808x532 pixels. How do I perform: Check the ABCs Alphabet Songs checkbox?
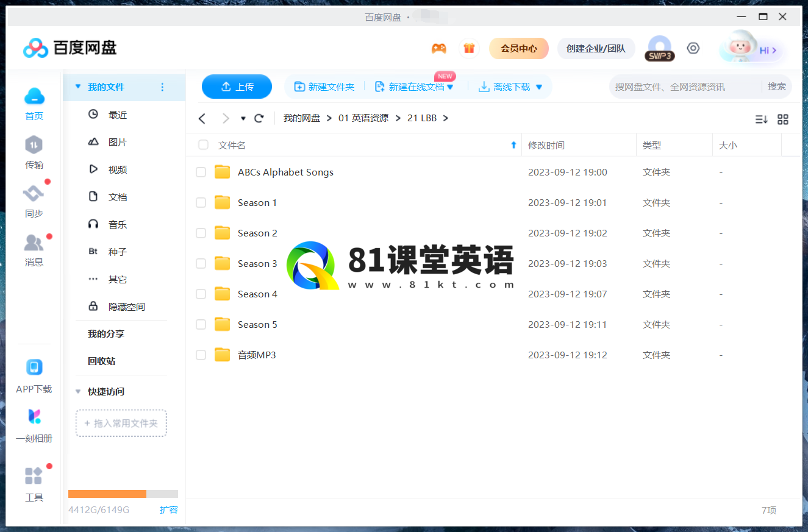pos(201,172)
